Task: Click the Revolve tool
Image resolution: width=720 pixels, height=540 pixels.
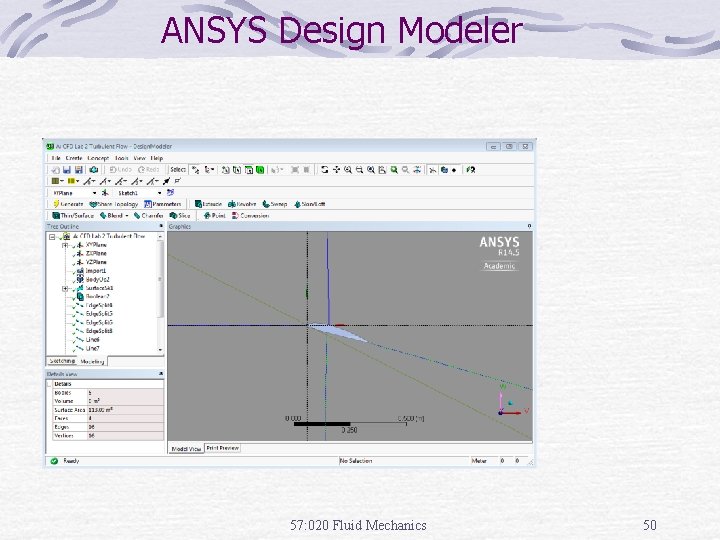Action: 242,204
